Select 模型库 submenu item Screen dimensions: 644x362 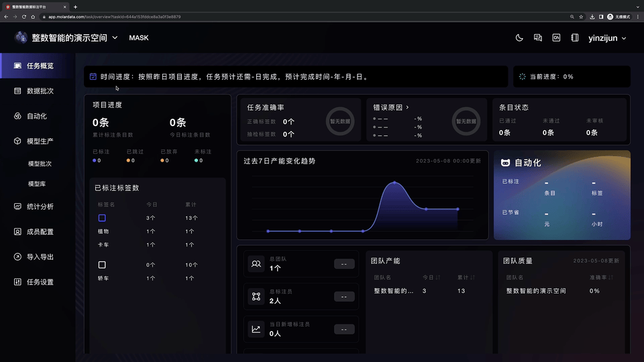click(37, 184)
